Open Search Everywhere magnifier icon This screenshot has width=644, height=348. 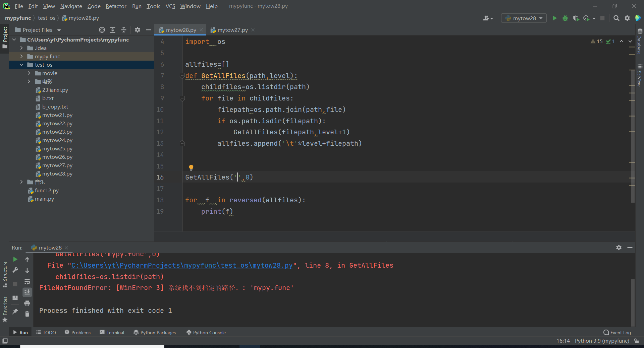click(x=616, y=18)
